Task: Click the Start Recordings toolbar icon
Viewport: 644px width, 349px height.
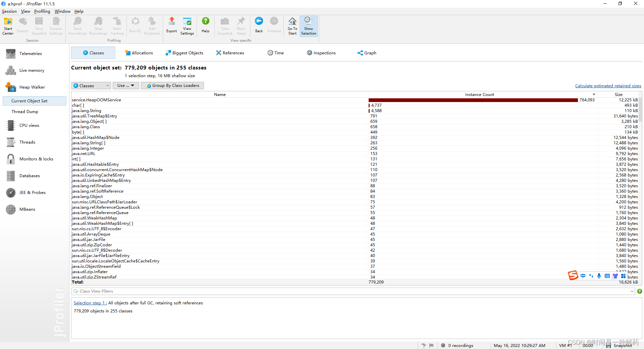Action: [77, 26]
